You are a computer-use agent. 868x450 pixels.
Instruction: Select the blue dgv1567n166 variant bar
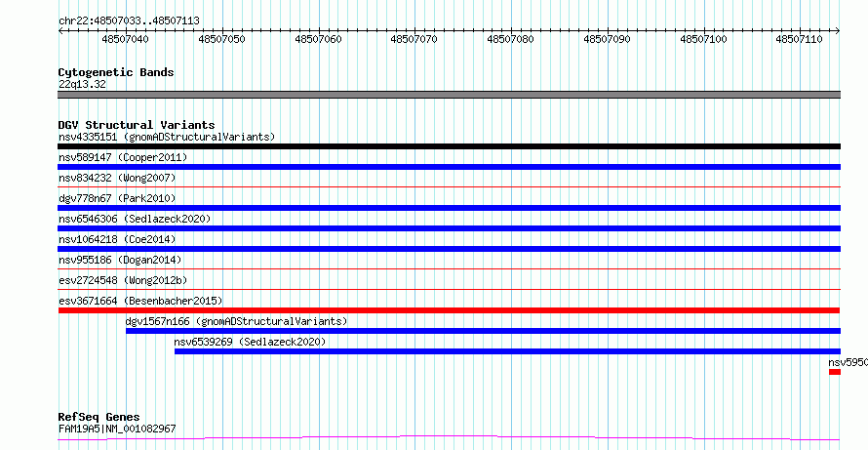tap(484, 331)
